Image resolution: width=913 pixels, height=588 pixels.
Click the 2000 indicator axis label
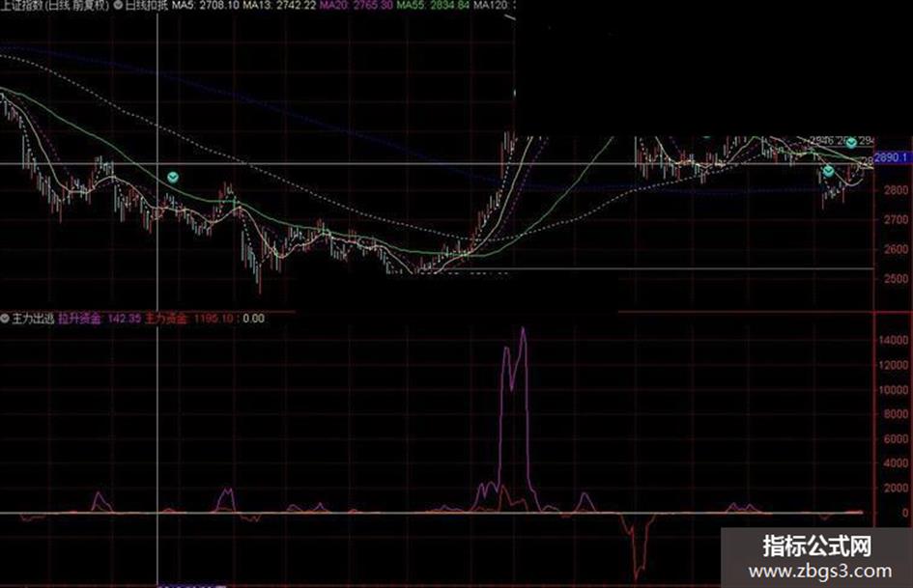point(896,489)
